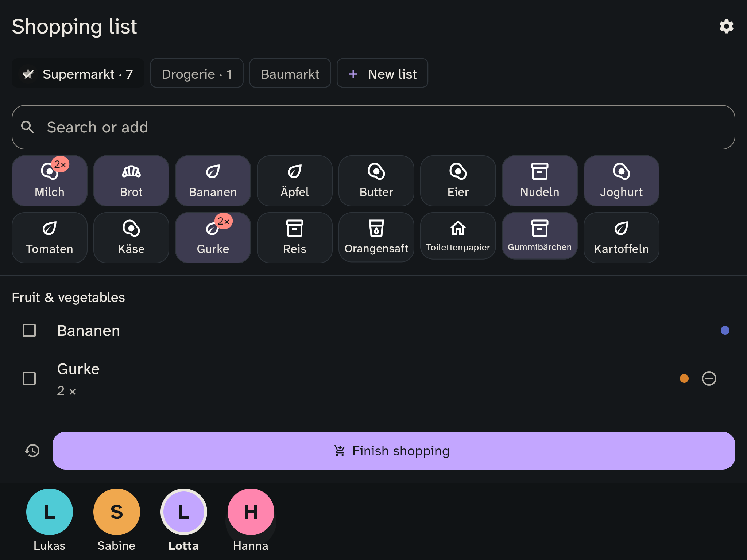The width and height of the screenshot is (747, 560).
Task: Create a New list
Action: point(382,73)
